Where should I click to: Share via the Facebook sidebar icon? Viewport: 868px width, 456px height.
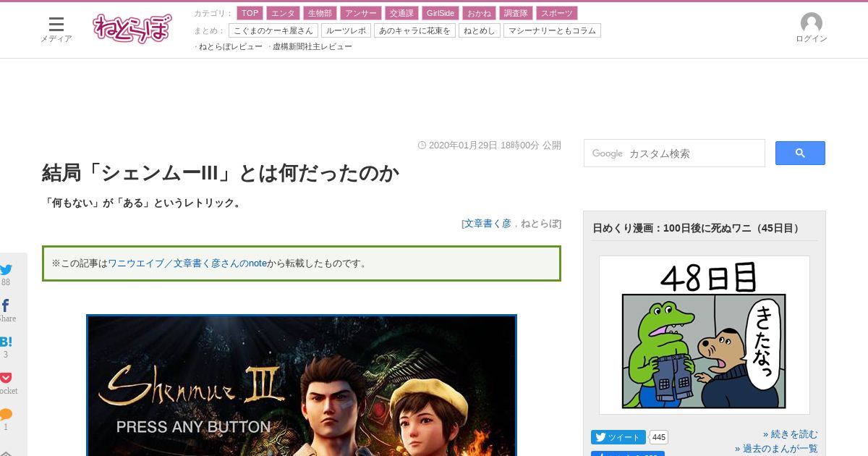[6, 306]
